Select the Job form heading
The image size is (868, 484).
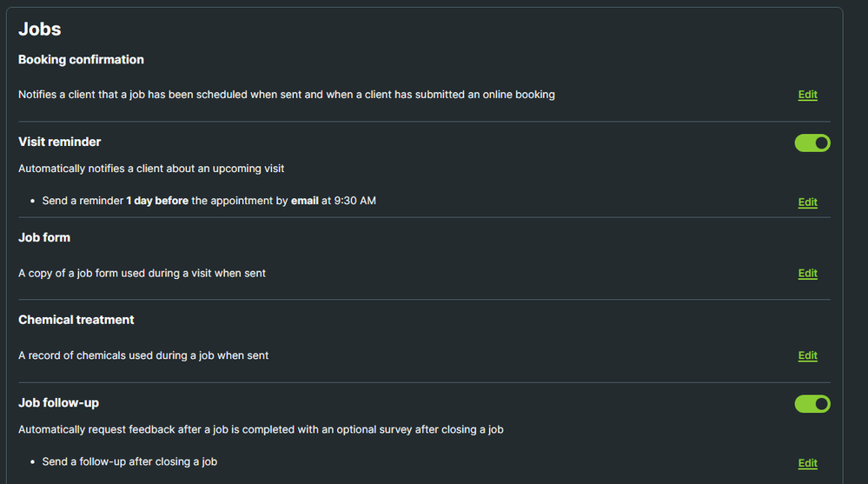[44, 237]
